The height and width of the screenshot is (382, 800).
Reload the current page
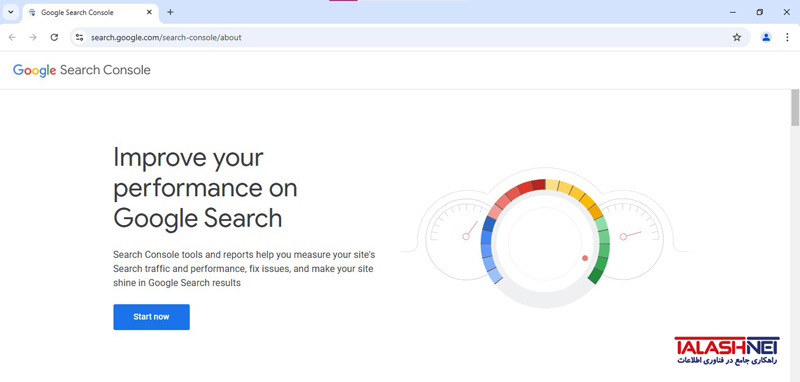(x=54, y=37)
